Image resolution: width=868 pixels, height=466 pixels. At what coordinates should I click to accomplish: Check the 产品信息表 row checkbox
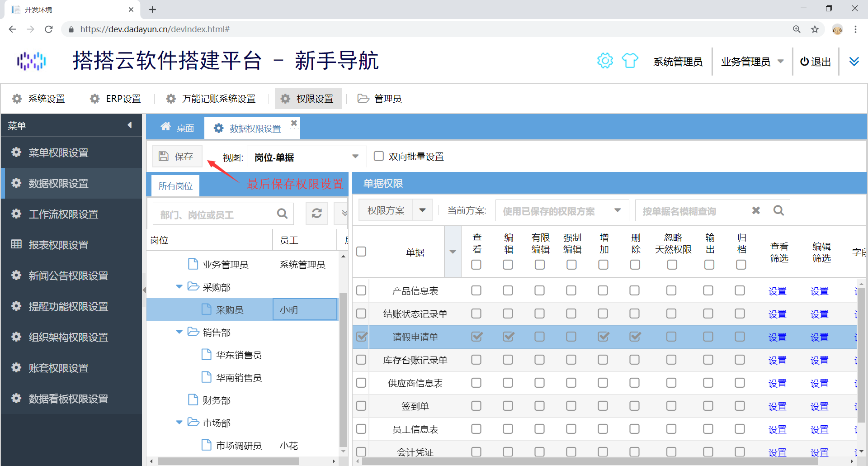(x=361, y=290)
